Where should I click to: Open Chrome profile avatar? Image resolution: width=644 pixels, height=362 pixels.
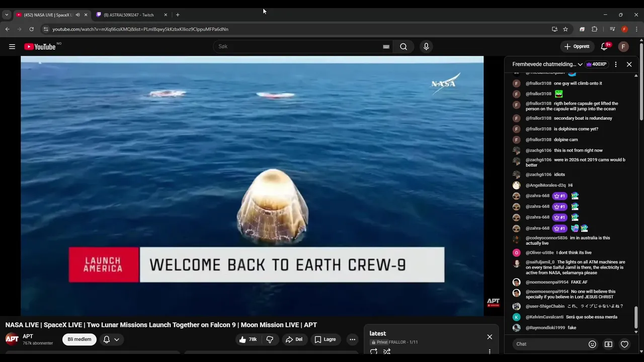pyautogui.click(x=624, y=29)
